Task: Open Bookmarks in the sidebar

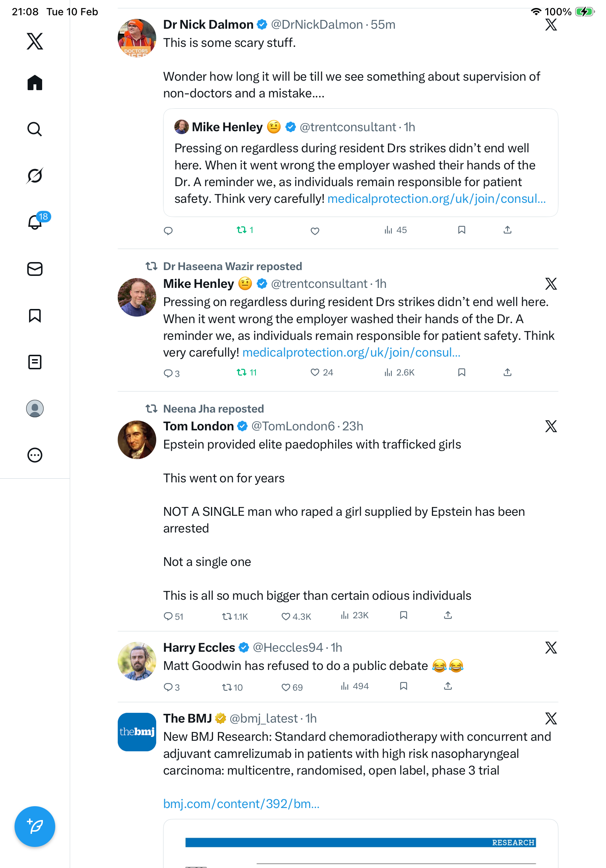Action: tap(35, 315)
